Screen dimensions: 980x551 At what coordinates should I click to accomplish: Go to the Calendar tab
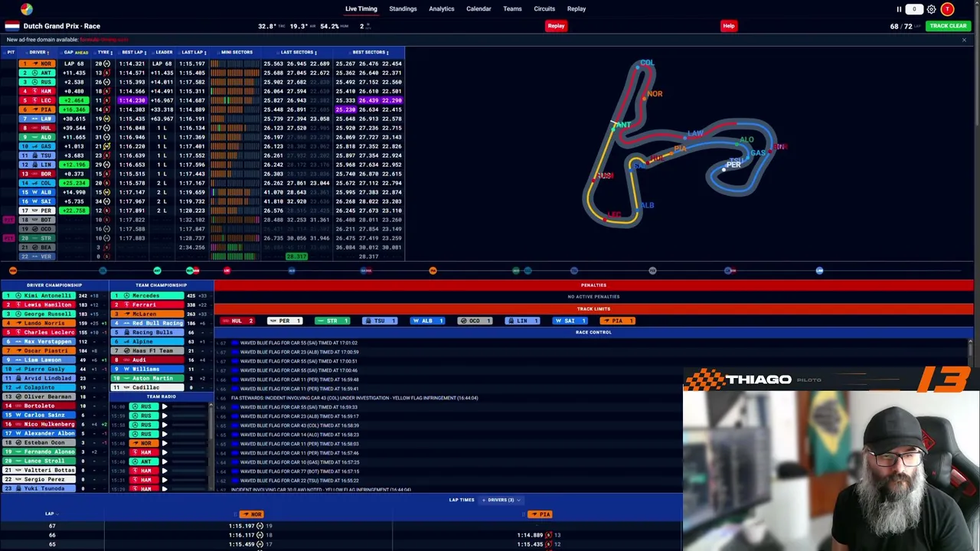click(479, 9)
